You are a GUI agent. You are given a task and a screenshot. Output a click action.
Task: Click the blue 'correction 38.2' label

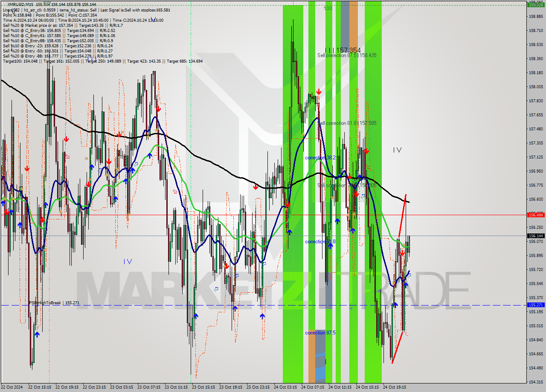320,158
